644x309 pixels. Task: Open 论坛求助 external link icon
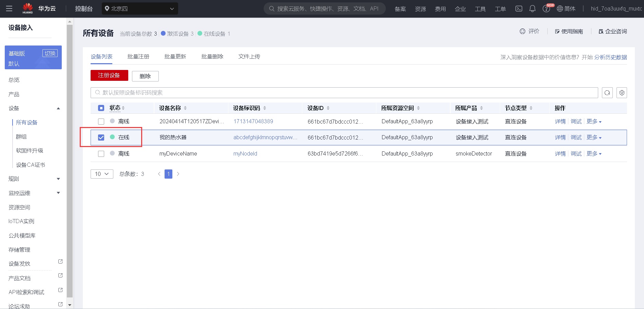coord(60,304)
